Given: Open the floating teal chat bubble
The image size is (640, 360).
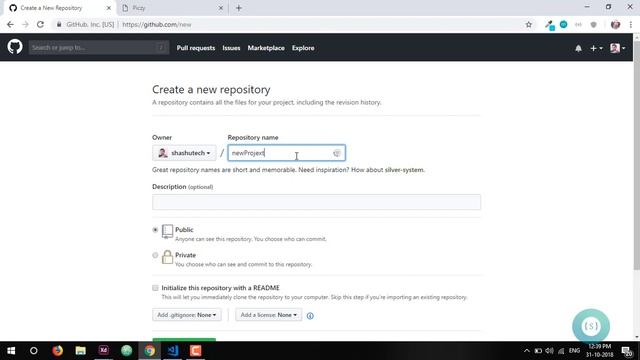Looking at the screenshot, I should click(591, 326).
